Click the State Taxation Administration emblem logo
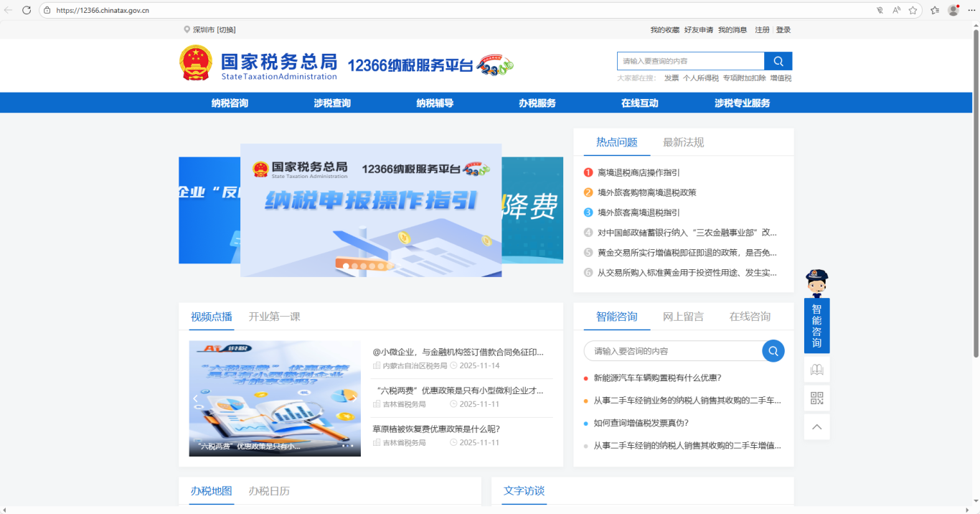Viewport: 980px width, 514px height. [x=195, y=64]
